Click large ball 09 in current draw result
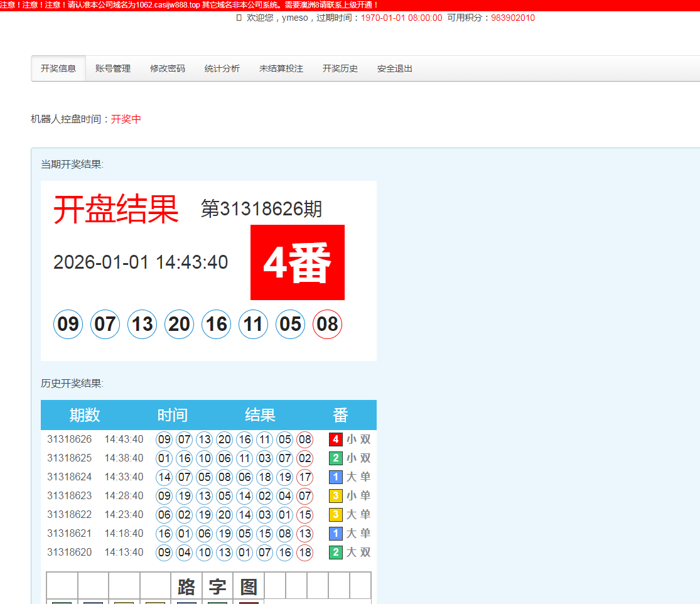This screenshot has width=700, height=604. pyautogui.click(x=68, y=324)
